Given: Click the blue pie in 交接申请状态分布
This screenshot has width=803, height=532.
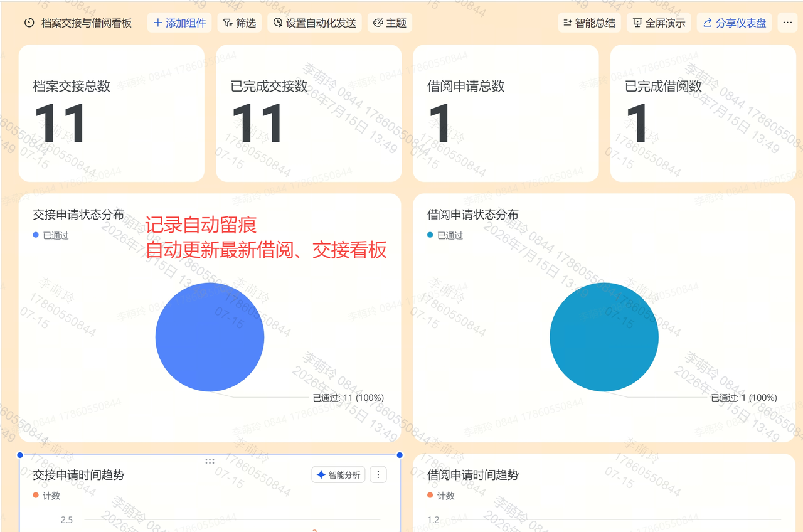Looking at the screenshot, I should [210, 337].
